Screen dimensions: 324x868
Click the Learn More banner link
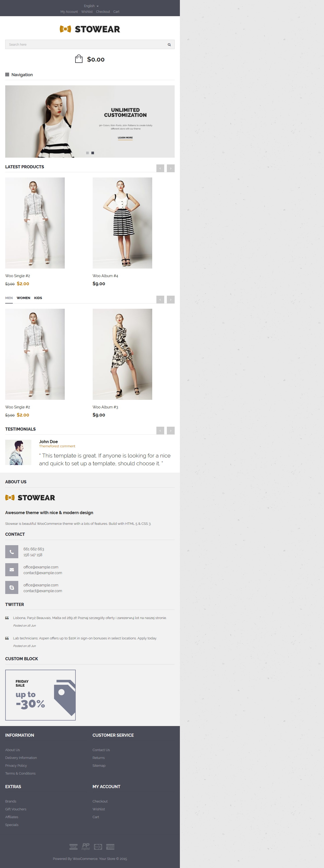125,138
